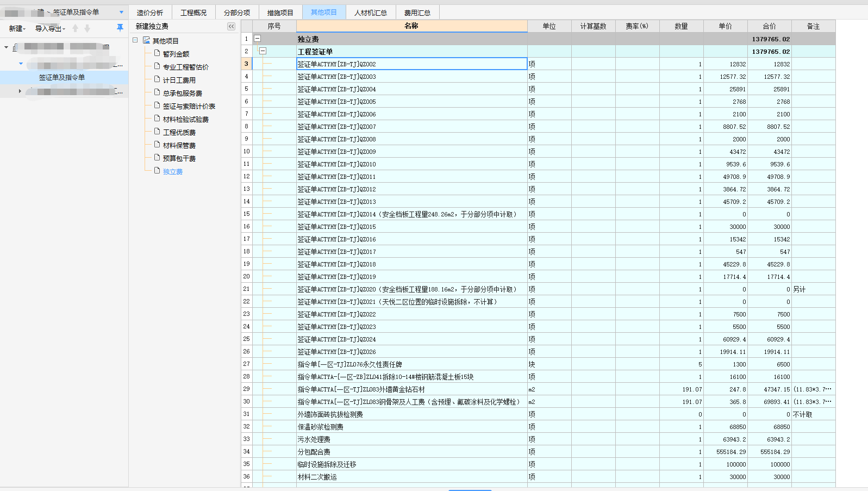Click the blue pin icon in project panel
The width and height of the screenshot is (868, 491).
[x=120, y=27]
